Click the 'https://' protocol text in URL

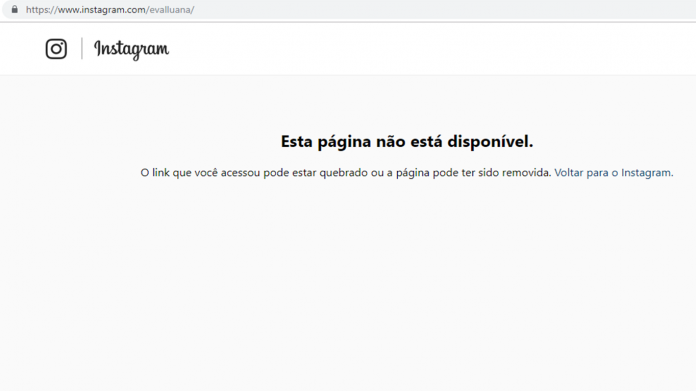click(42, 10)
